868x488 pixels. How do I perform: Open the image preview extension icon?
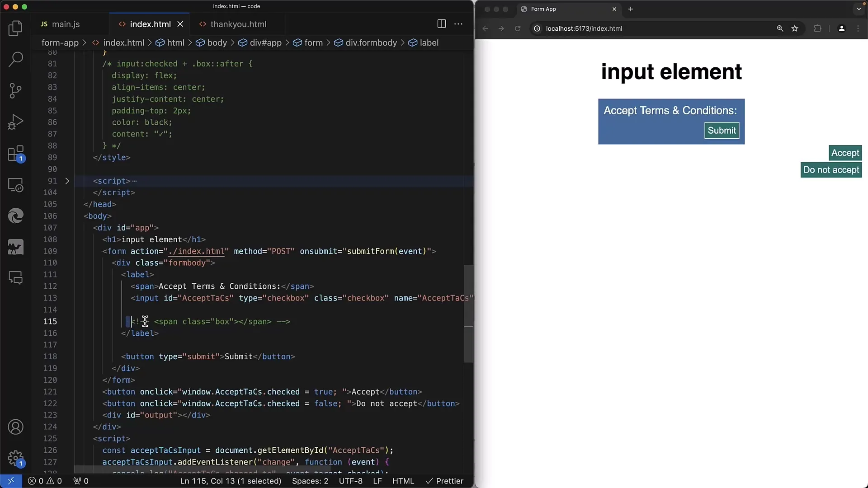click(x=15, y=247)
